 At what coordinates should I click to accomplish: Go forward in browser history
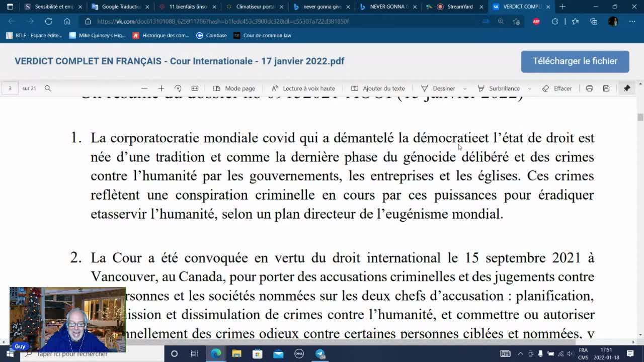tap(30, 22)
